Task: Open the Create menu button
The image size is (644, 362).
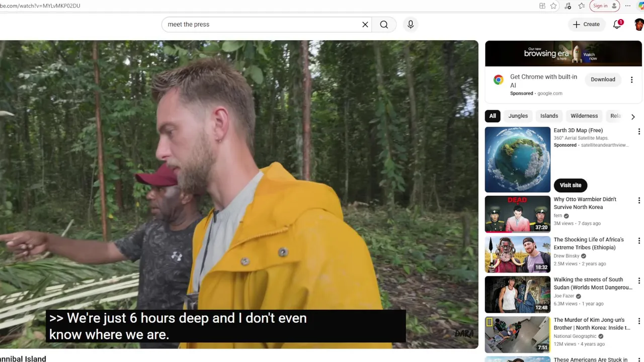Action: pyautogui.click(x=586, y=24)
